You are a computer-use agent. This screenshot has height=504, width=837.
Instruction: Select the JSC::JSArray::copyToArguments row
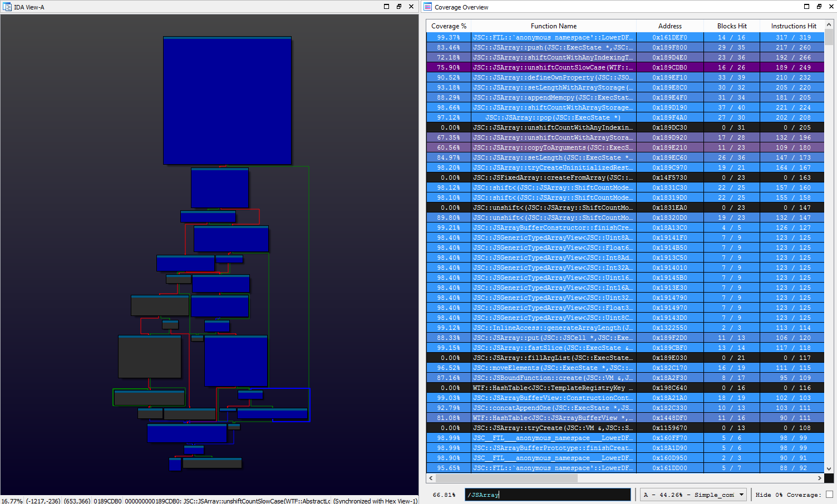click(625, 147)
